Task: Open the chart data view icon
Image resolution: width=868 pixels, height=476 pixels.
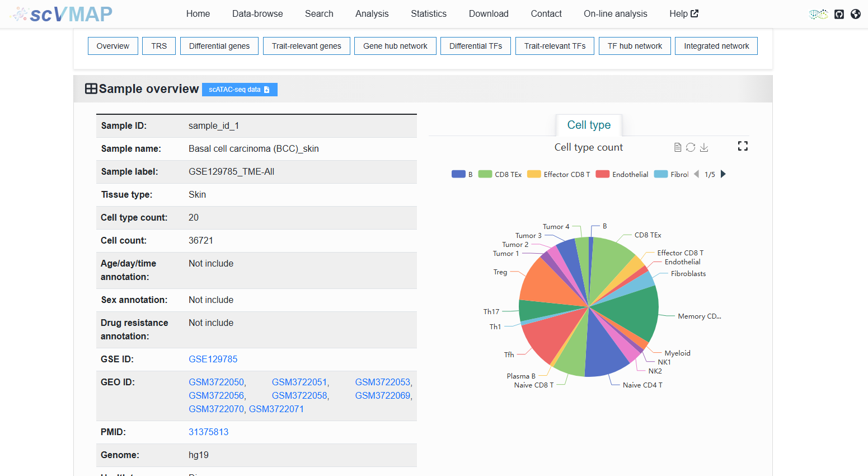Action: tap(678, 147)
